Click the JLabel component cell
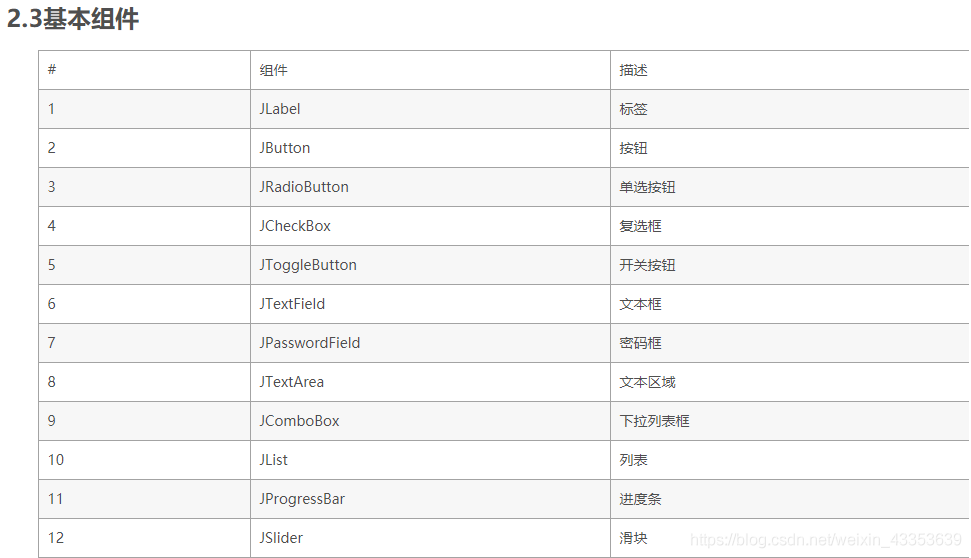Viewport: 971px width, 558px height. click(x=280, y=109)
